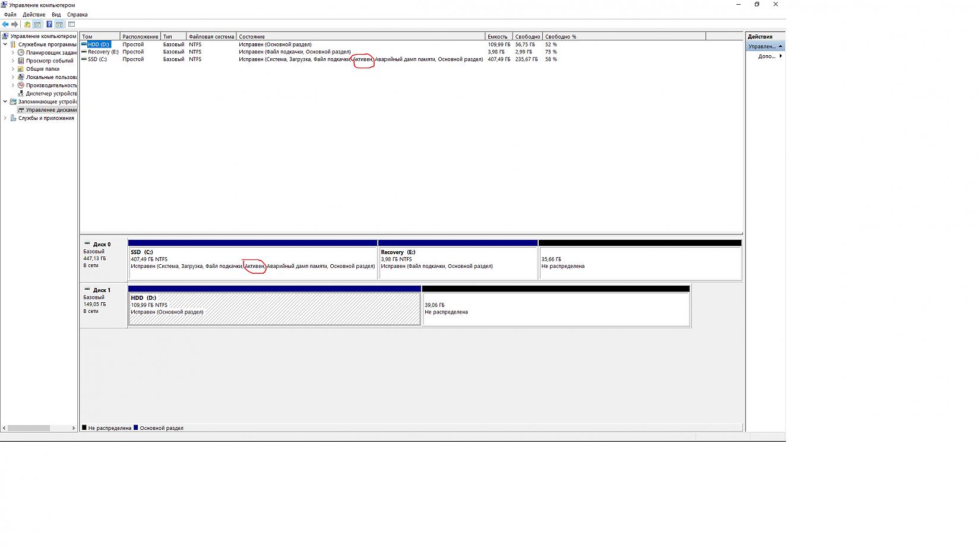Collapse the Запоминающие устройства tree node

point(5,102)
